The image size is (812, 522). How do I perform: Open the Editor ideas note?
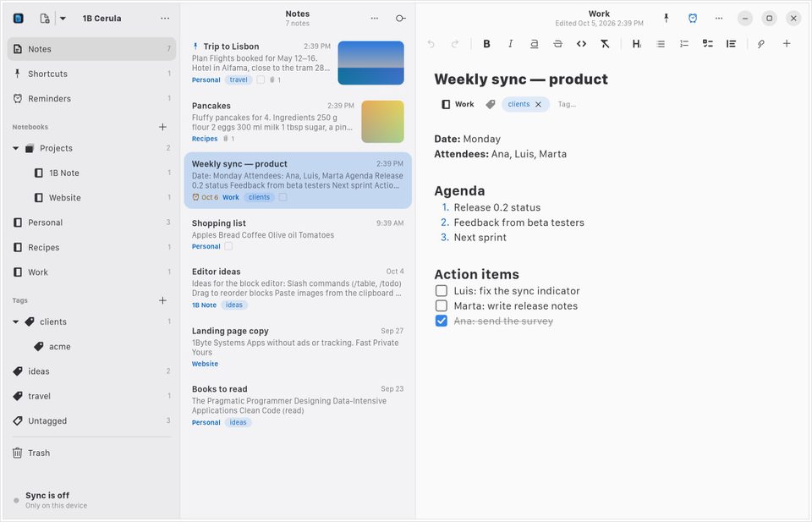298,288
